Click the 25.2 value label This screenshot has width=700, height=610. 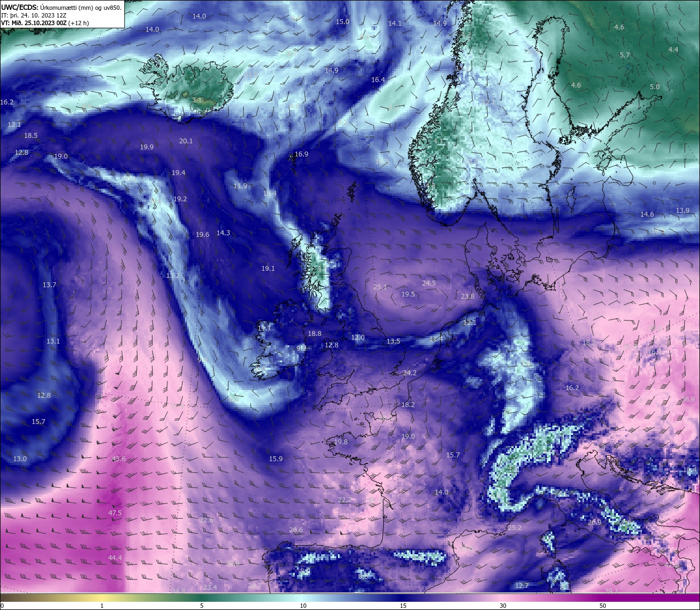point(515,528)
